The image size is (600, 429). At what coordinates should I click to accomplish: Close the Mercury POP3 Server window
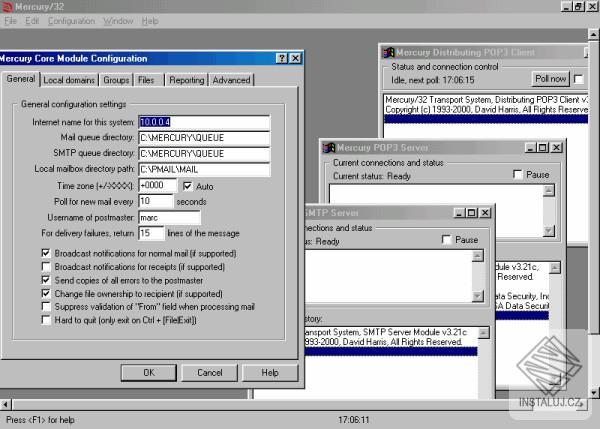pyautogui.click(x=556, y=147)
